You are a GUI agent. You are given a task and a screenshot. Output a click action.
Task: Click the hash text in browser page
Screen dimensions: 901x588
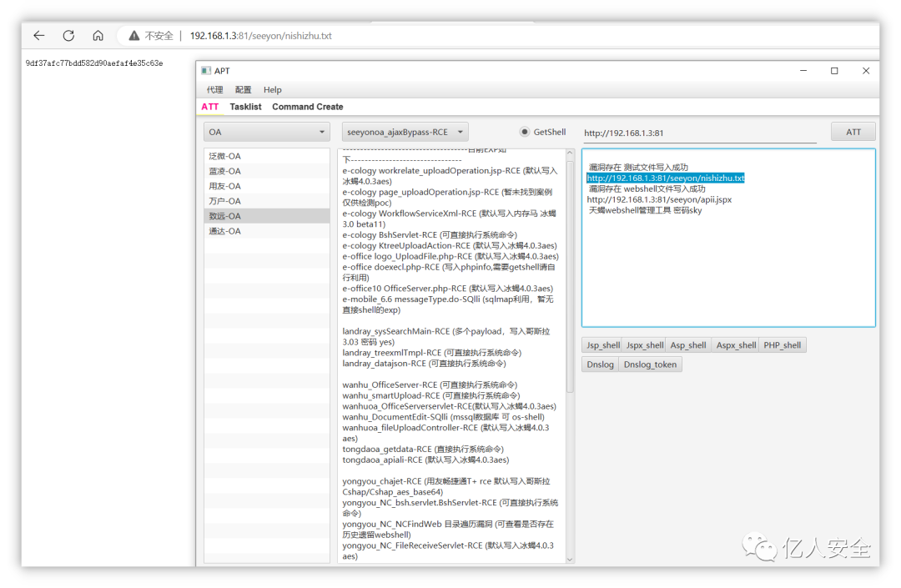point(94,63)
